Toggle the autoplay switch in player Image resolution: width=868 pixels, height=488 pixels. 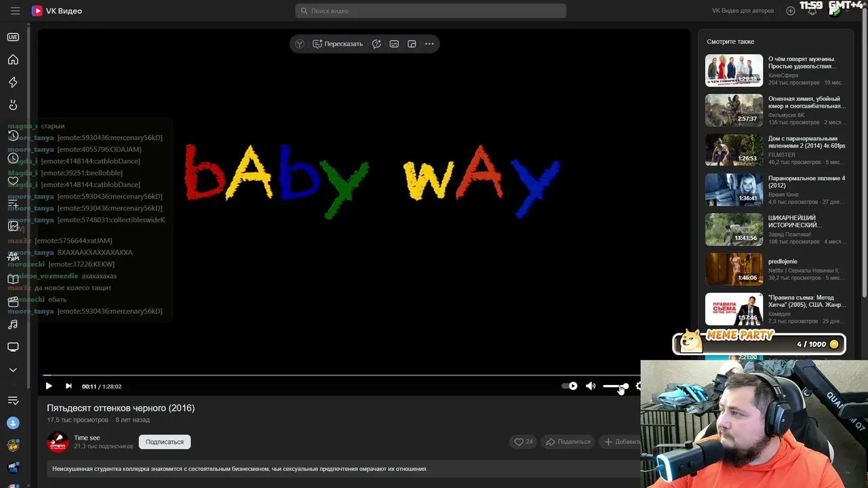pos(570,386)
